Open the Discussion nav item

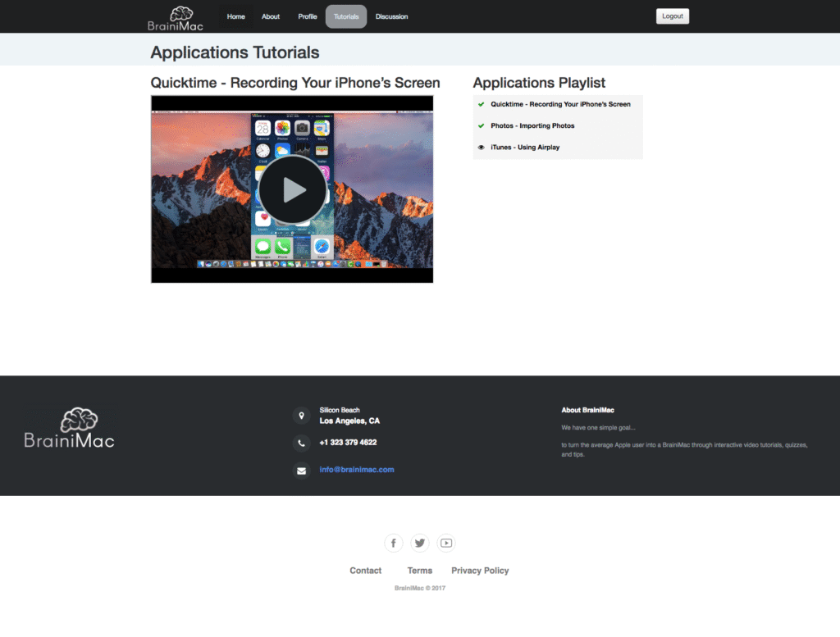pyautogui.click(x=391, y=16)
